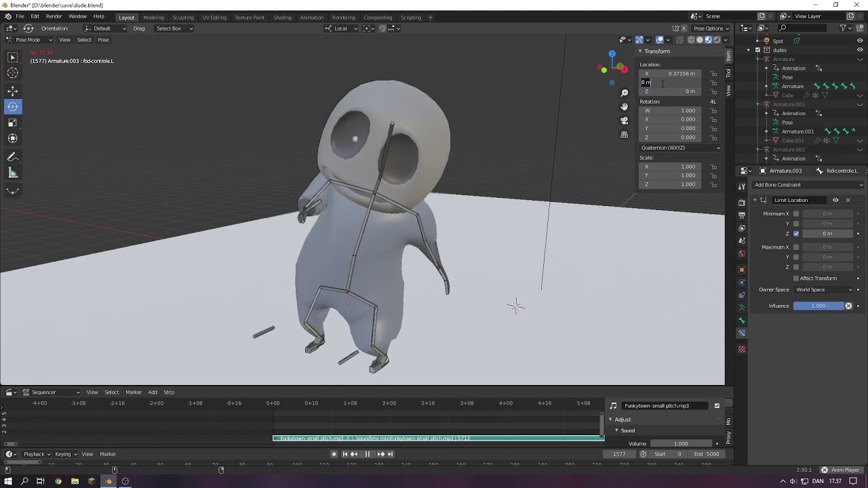Image resolution: width=868 pixels, height=488 pixels.
Task: Hide the dudes collection with eye icon
Action: tap(860, 50)
